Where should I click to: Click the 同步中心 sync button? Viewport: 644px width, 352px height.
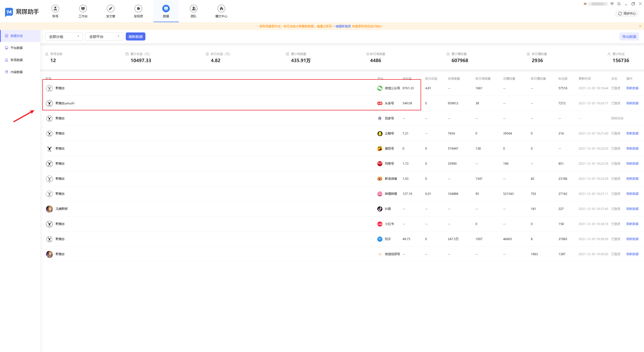click(x=627, y=14)
